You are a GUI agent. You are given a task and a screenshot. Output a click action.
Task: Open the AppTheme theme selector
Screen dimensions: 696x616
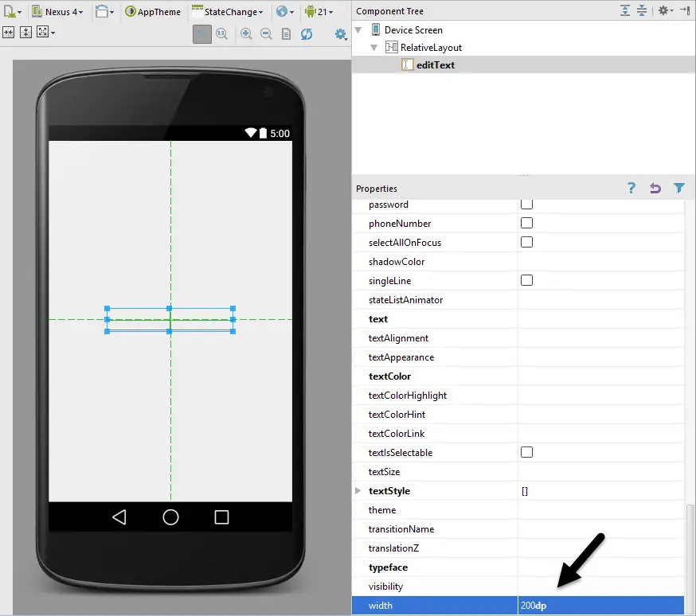tap(153, 12)
